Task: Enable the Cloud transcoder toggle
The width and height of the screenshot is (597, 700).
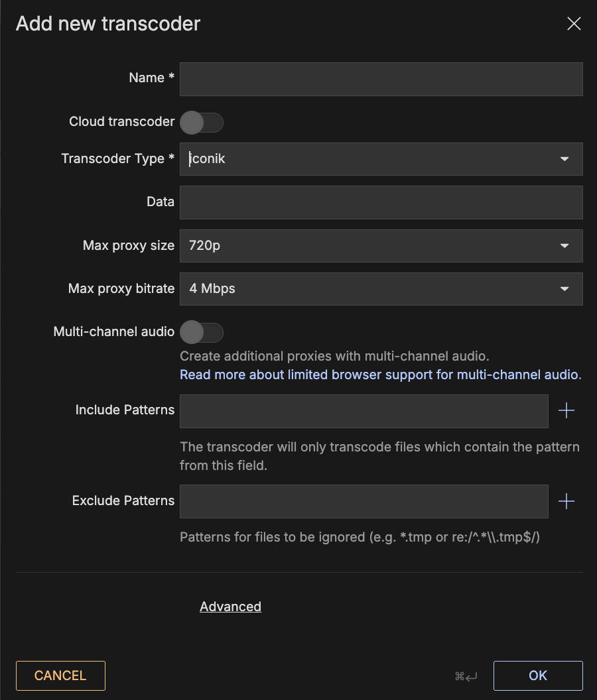Action: 202,123
